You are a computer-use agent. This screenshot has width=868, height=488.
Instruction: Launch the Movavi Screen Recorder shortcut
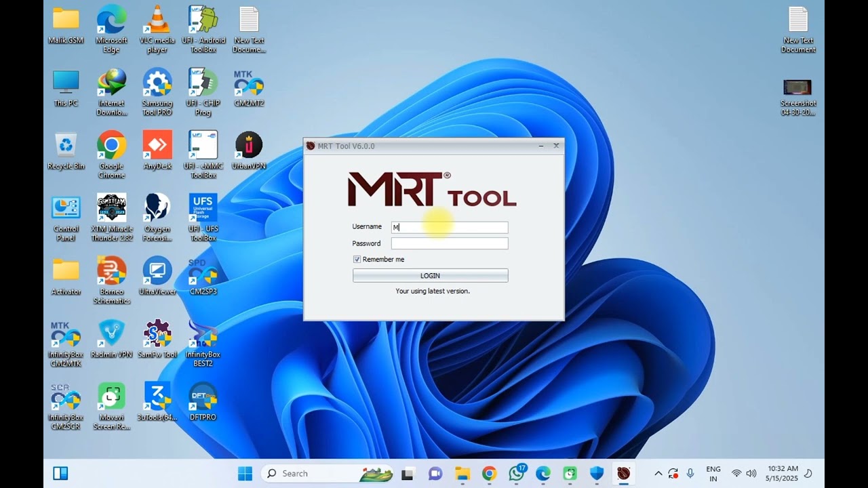(111, 407)
